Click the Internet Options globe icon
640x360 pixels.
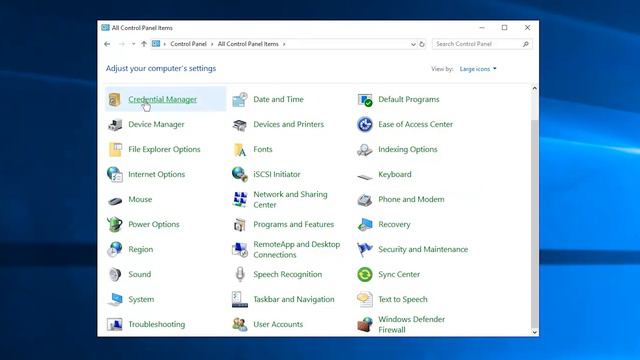(115, 174)
